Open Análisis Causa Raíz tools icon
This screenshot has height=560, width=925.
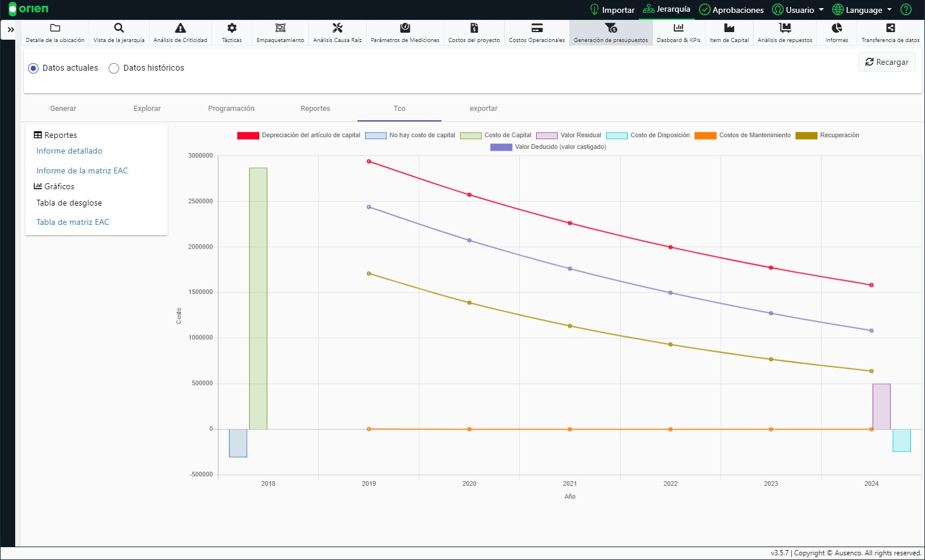[338, 28]
